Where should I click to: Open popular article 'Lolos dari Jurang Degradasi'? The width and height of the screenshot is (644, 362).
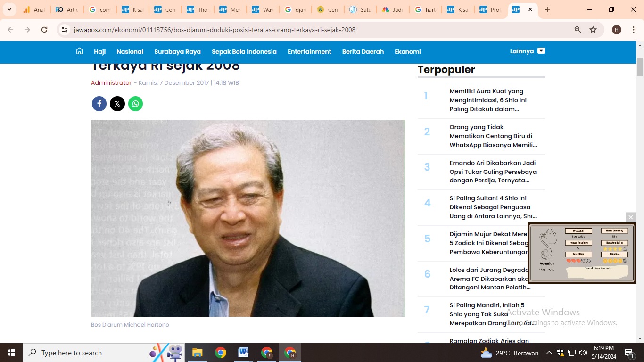pyautogui.click(x=489, y=279)
